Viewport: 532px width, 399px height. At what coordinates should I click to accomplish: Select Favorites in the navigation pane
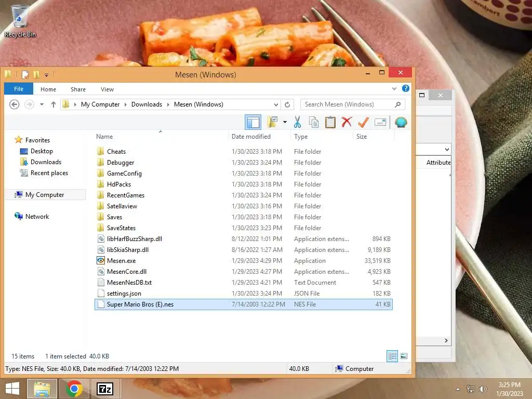37,140
